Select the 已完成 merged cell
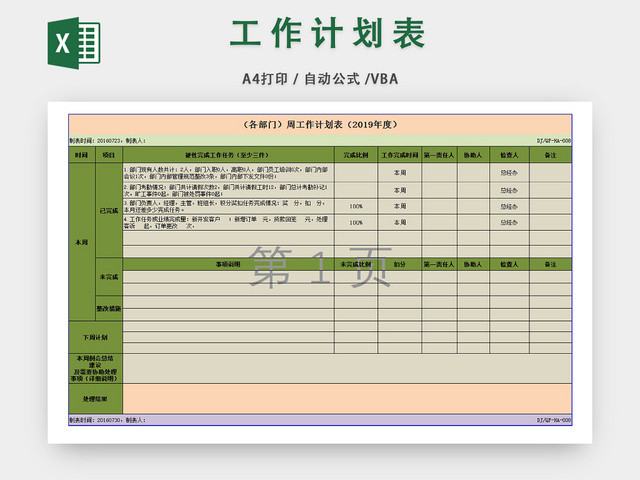The width and height of the screenshot is (640, 480). [x=109, y=211]
